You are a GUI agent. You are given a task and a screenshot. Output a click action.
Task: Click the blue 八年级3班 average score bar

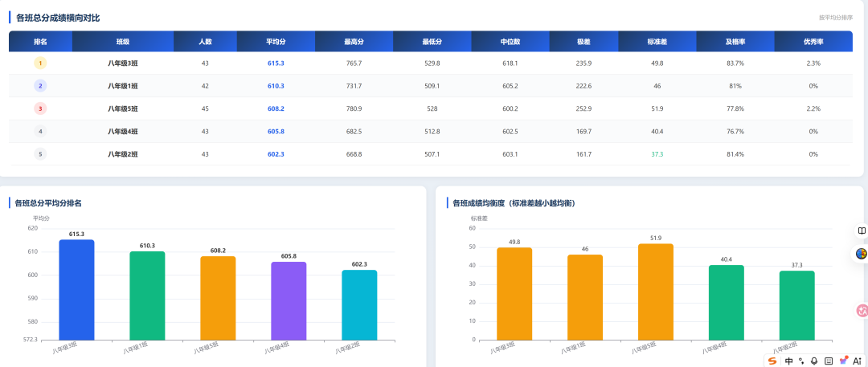pyautogui.click(x=76, y=289)
